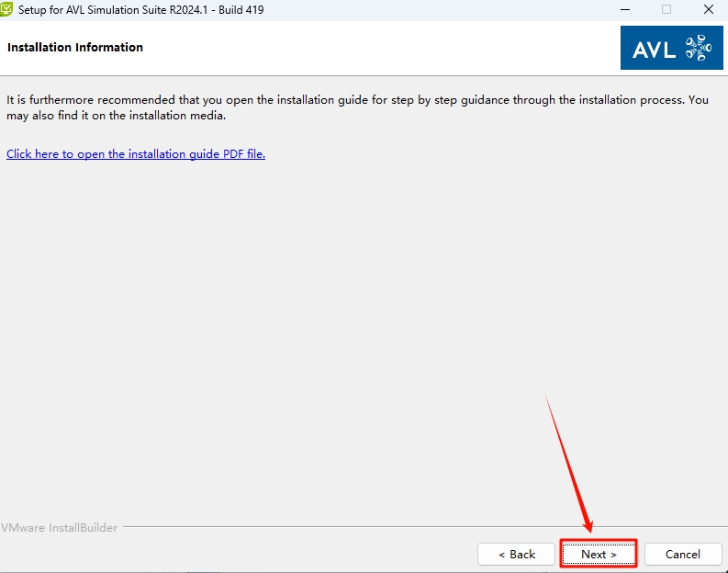Click the words installation media in paragraph
The width and height of the screenshot is (728, 573).
[180, 116]
